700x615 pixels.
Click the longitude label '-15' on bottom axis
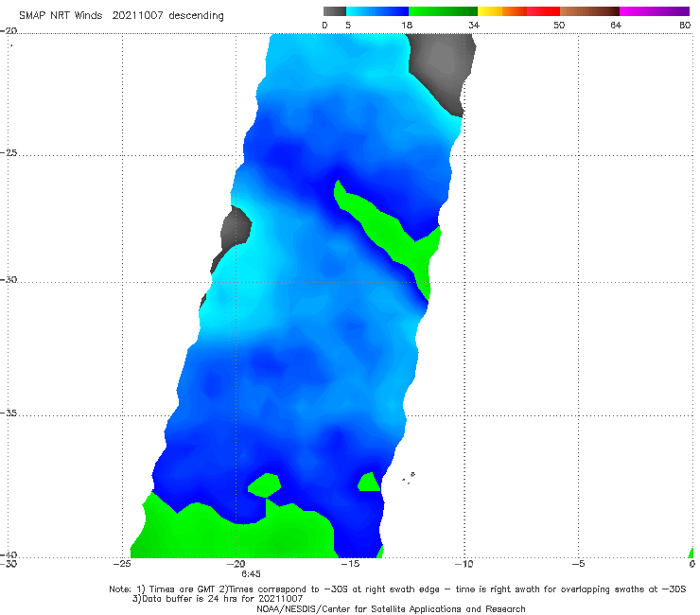350,564
